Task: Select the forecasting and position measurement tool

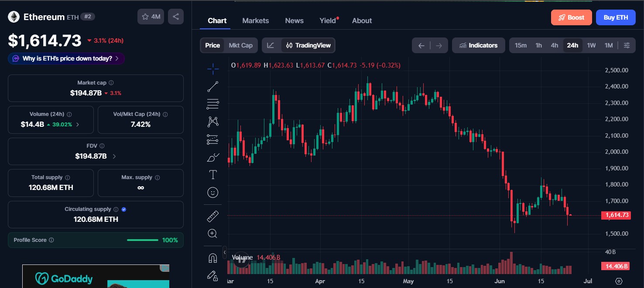Action: click(213, 139)
